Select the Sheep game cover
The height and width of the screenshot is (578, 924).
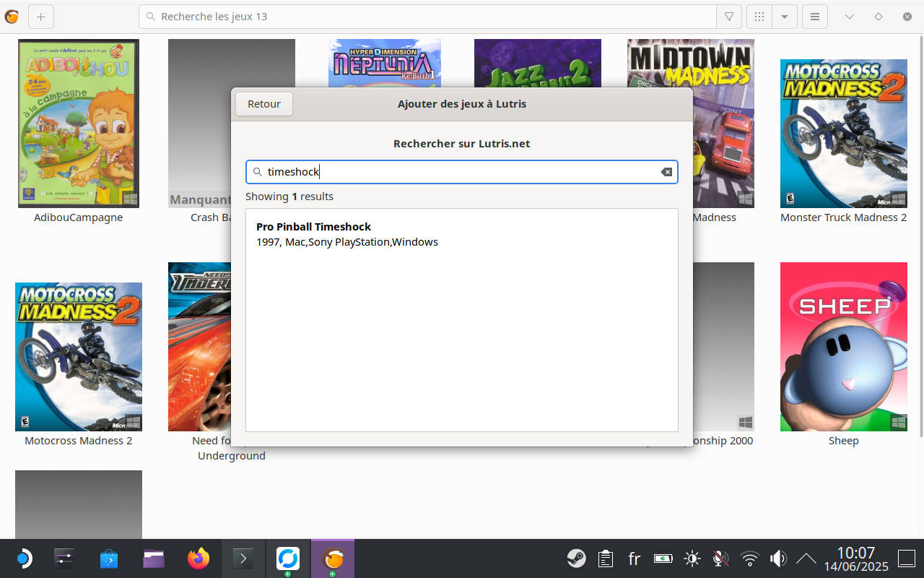tap(844, 347)
